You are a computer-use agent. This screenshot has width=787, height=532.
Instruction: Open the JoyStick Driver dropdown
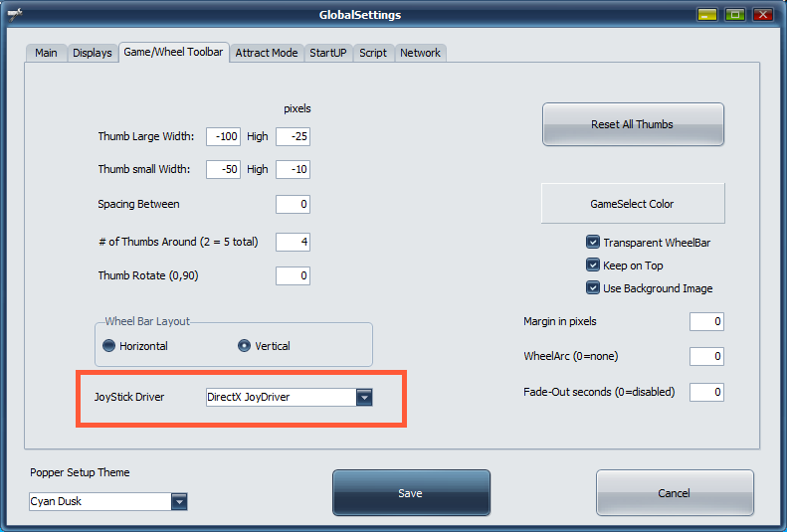pyautogui.click(x=364, y=397)
